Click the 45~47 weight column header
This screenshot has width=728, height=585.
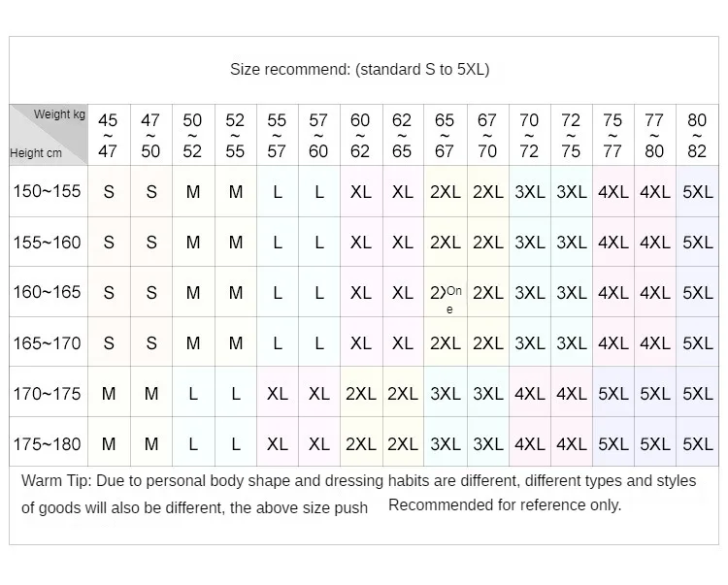pyautogui.click(x=108, y=136)
